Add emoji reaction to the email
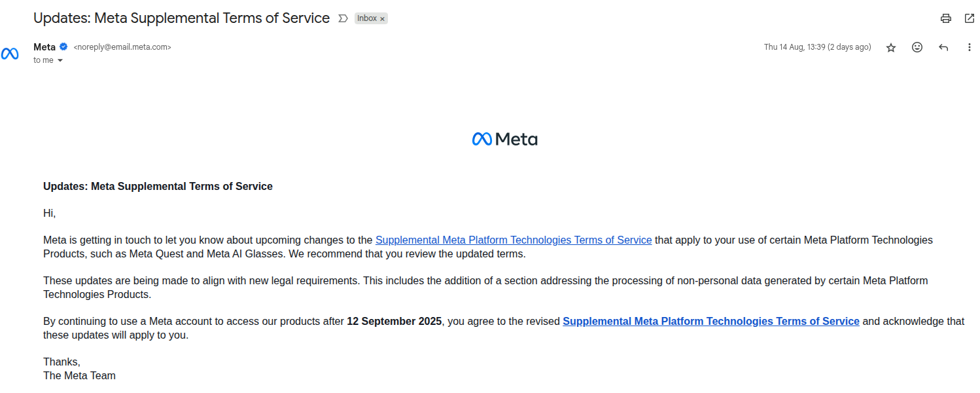This screenshot has width=980, height=393. (x=917, y=47)
